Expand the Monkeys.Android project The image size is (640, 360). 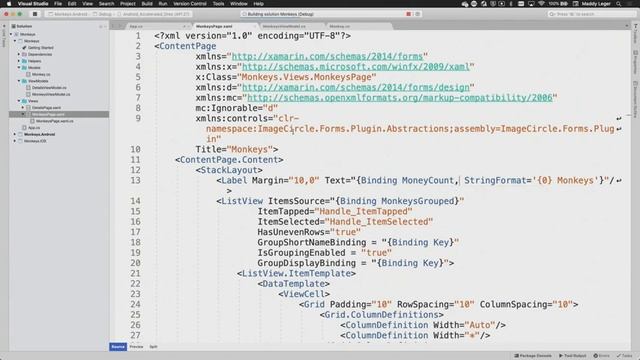pos(15,134)
